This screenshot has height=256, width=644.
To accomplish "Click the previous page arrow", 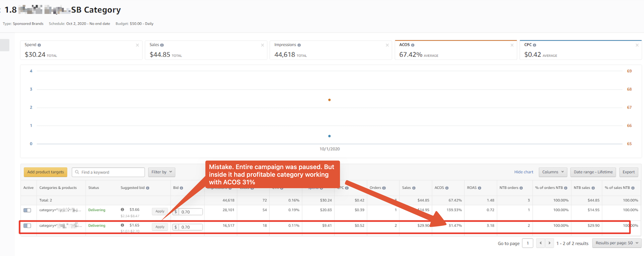I will 540,243.
